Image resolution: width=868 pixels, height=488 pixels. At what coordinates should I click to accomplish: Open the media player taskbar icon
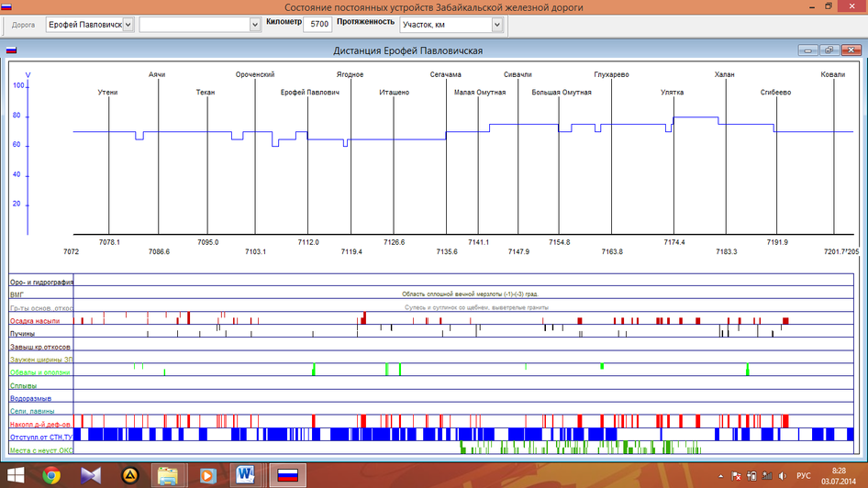tap(207, 475)
